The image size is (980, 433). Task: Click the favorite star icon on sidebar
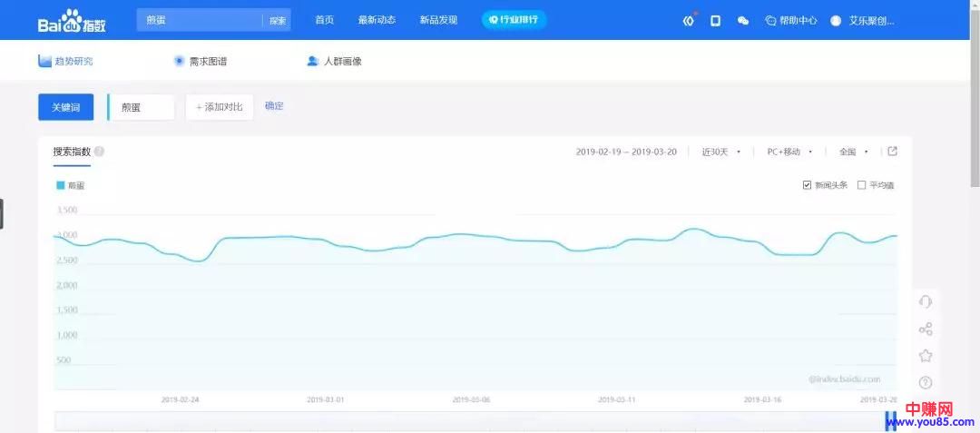(926, 356)
